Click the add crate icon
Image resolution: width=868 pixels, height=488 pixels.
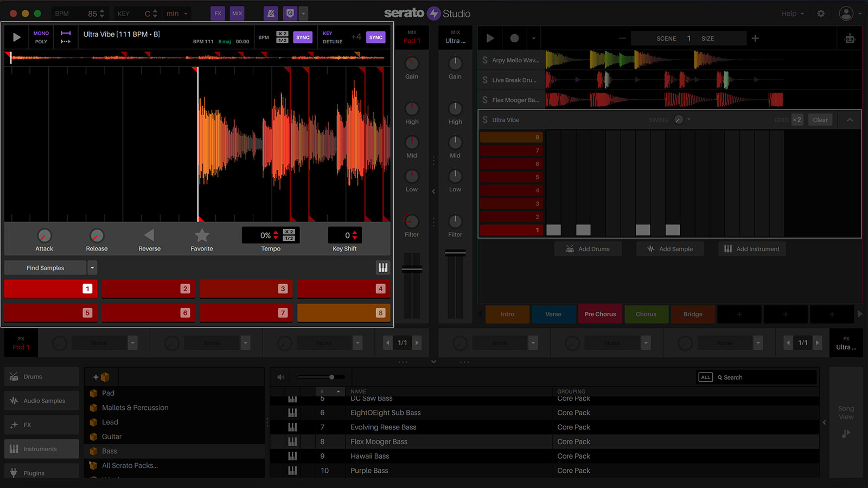point(101,377)
